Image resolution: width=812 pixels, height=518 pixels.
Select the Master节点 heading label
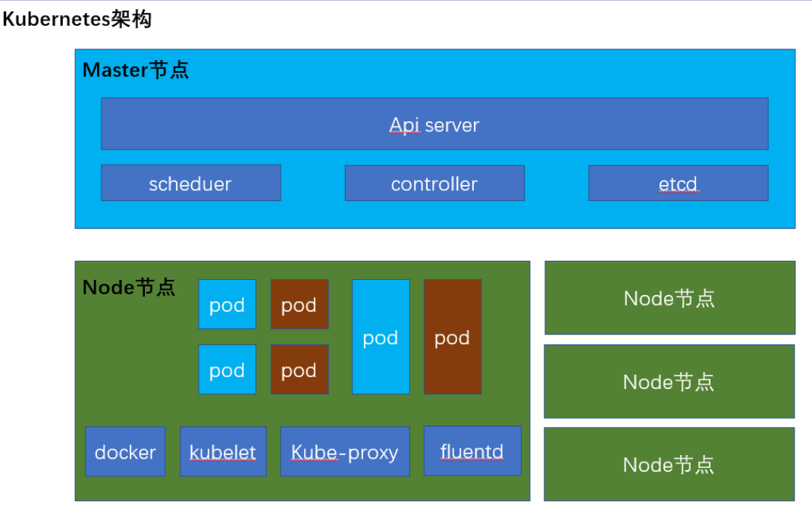point(135,71)
